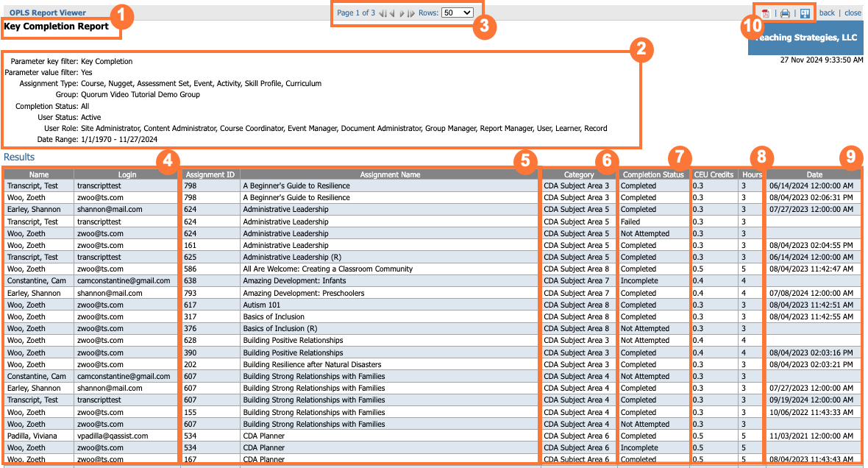
Task: Skip to the last page
Action: click(x=410, y=13)
